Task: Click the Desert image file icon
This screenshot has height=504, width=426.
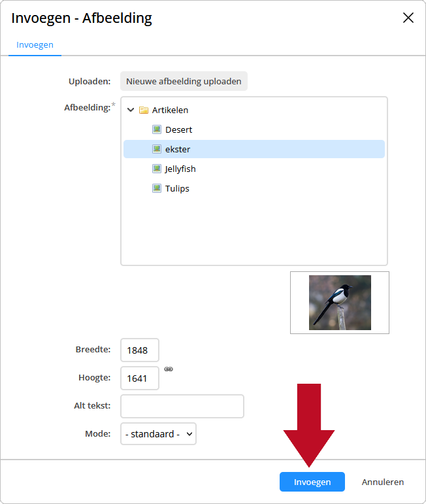Action: (156, 129)
